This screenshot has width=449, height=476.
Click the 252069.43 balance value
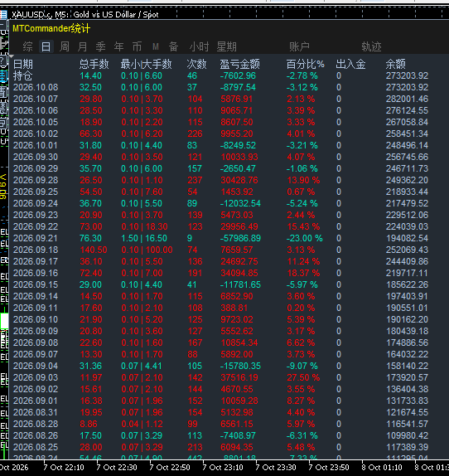coord(407,250)
